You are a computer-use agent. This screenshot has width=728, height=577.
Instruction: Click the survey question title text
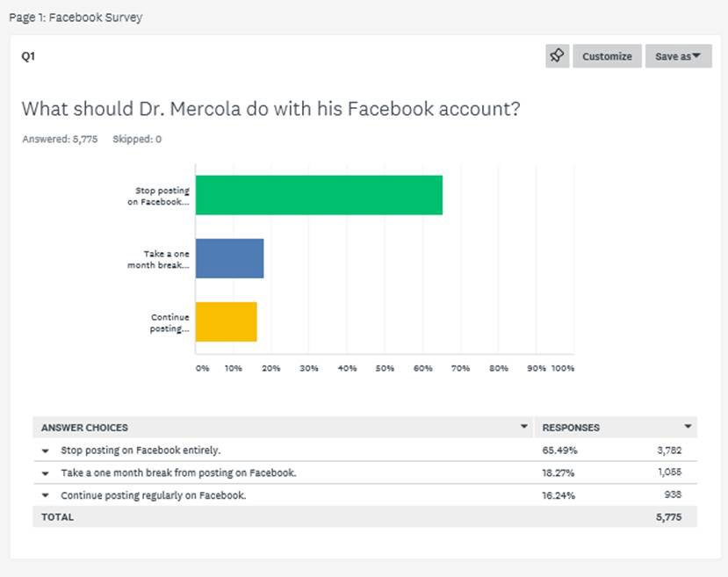pyautogui.click(x=270, y=109)
